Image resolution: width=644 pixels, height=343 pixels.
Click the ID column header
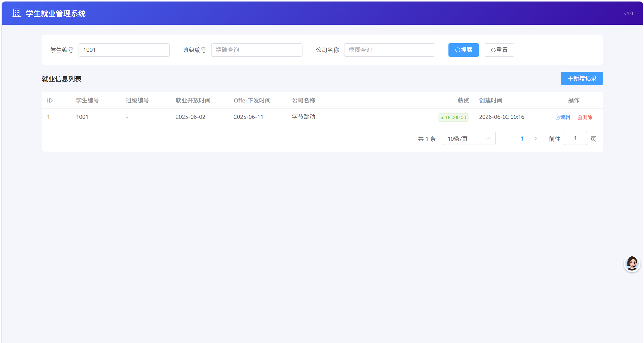(x=50, y=100)
